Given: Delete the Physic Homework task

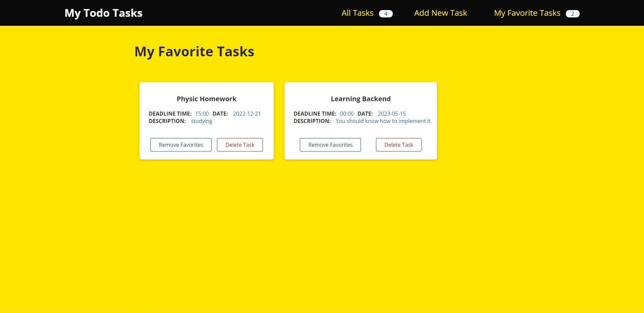Looking at the screenshot, I should (x=240, y=144).
